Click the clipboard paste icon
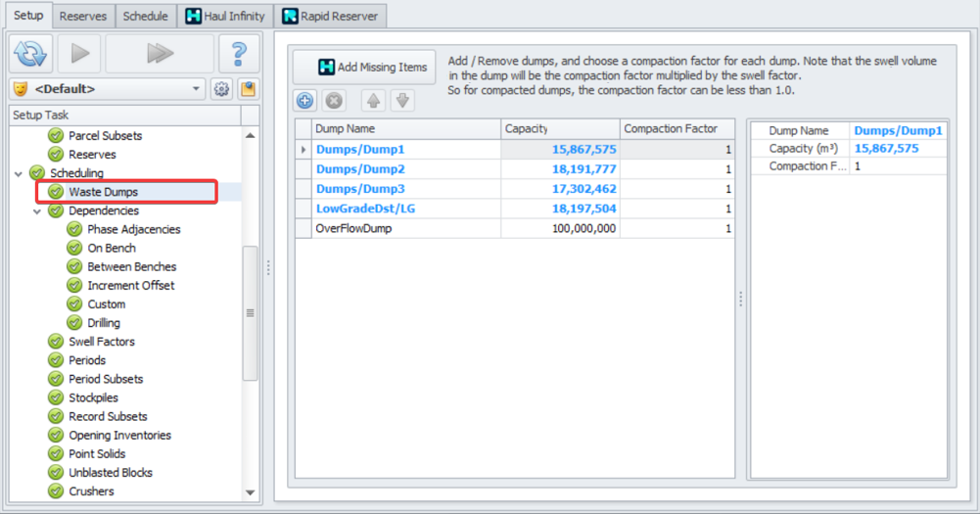This screenshot has height=514, width=980. click(x=248, y=89)
